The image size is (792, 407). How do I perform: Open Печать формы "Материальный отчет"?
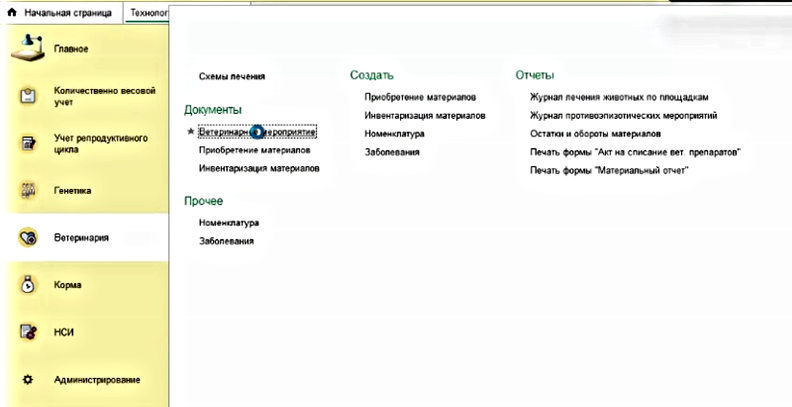point(609,171)
